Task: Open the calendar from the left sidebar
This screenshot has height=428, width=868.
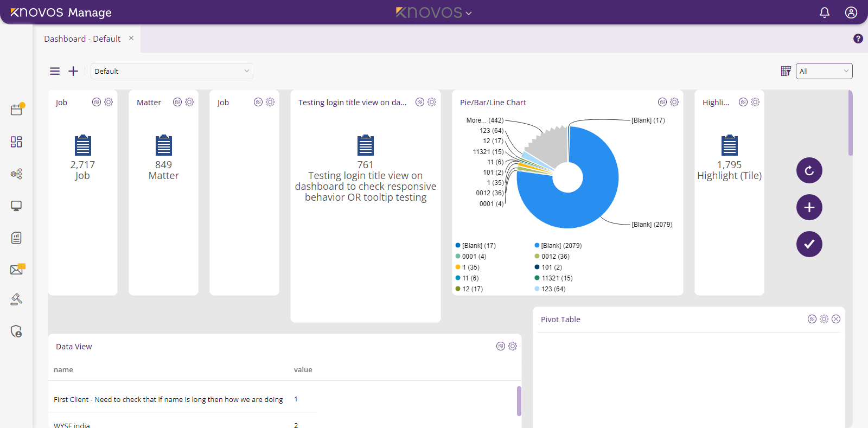Action: 17,109
